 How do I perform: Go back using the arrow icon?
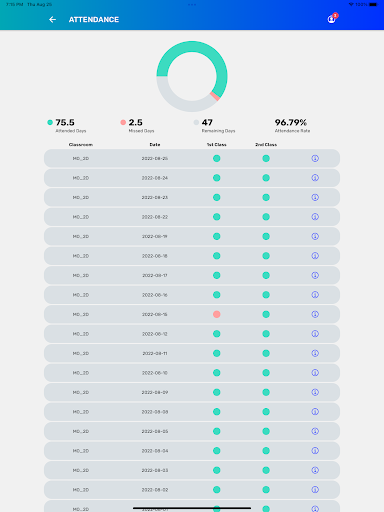(52, 20)
